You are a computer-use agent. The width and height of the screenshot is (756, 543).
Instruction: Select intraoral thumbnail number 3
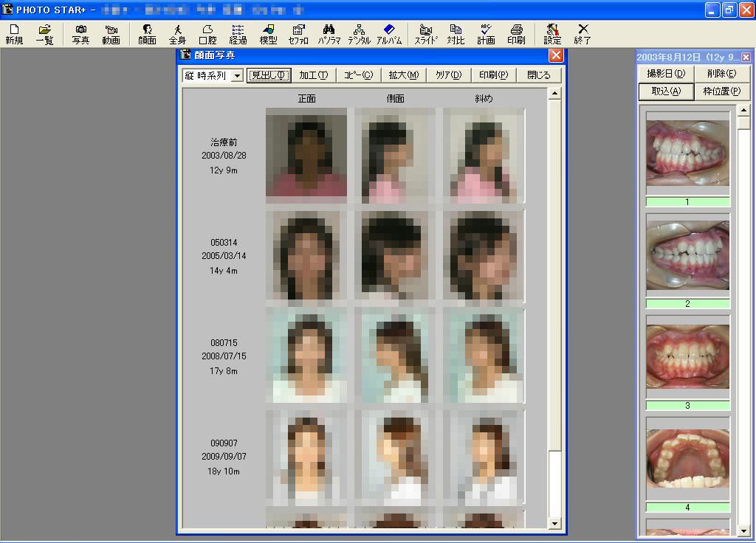tap(687, 356)
